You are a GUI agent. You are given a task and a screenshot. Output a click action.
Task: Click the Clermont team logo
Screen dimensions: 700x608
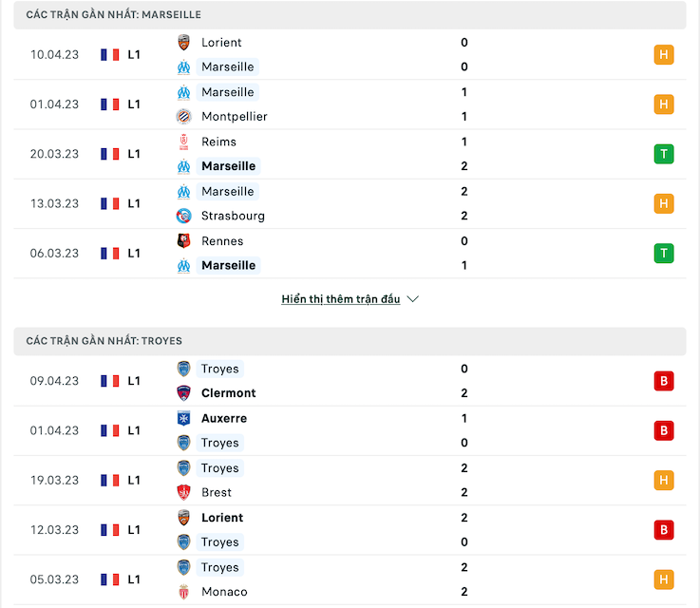click(183, 393)
